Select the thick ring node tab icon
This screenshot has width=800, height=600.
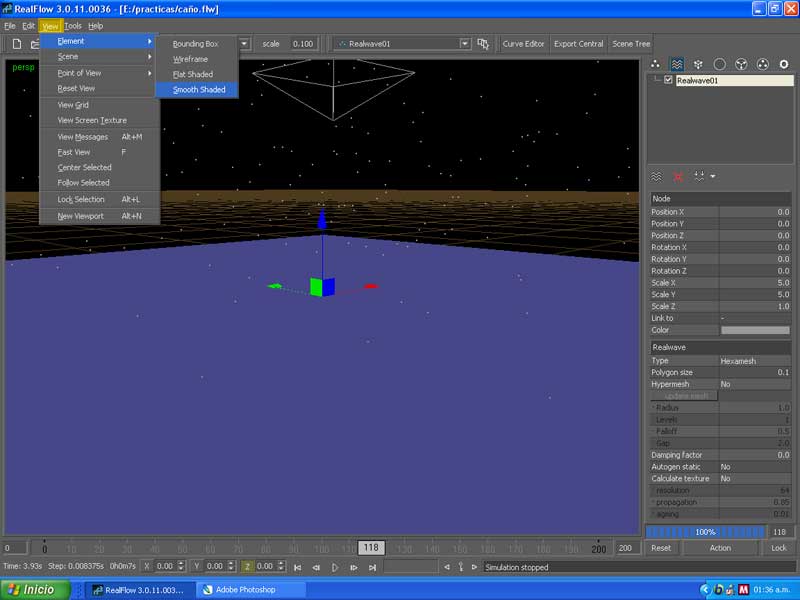(784, 64)
